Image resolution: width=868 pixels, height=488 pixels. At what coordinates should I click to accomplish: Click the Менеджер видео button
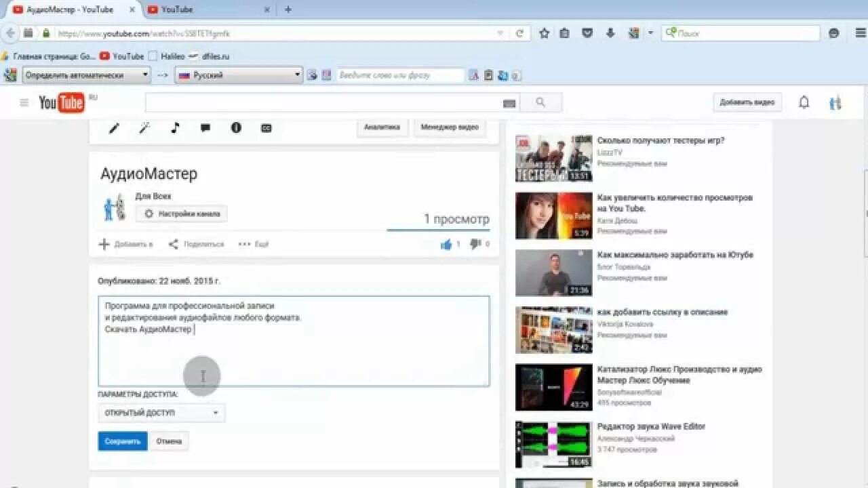coord(450,127)
